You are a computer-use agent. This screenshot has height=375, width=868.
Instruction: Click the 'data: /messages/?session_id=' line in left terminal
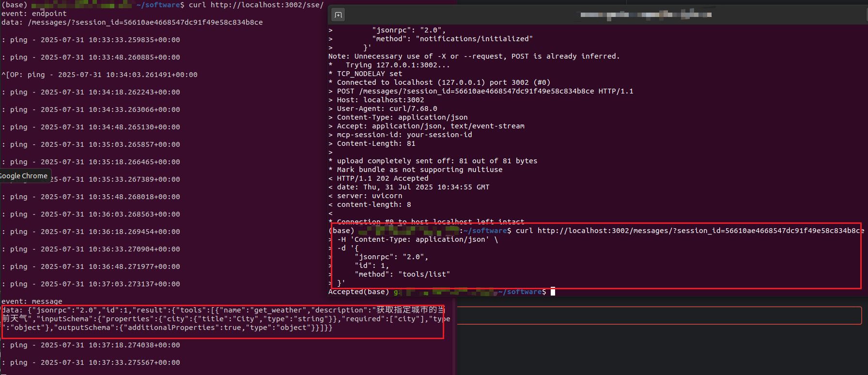132,22
